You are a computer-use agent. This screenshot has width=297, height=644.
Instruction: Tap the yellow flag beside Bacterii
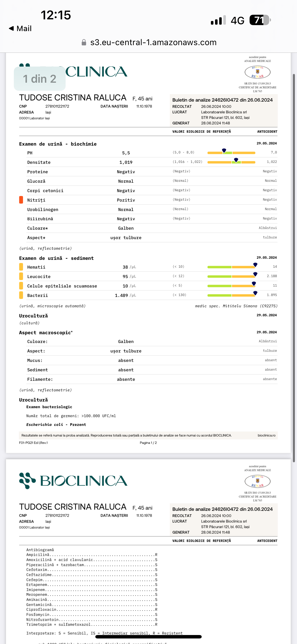(21, 295)
